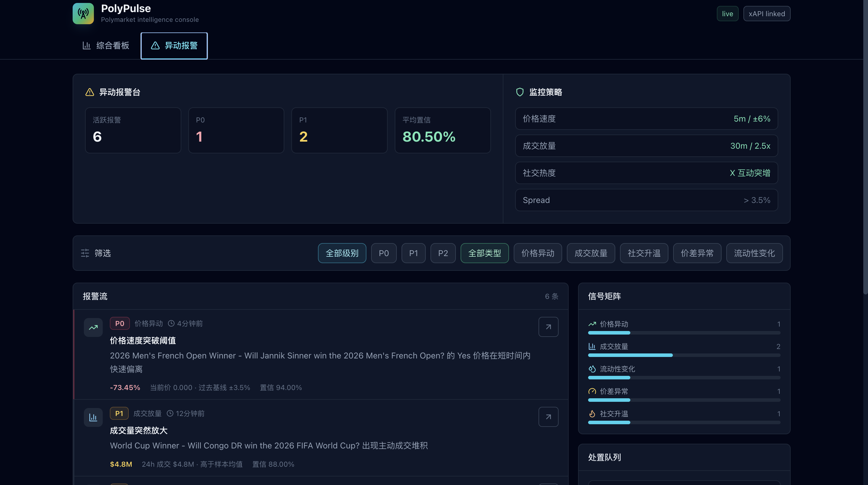The height and width of the screenshot is (485, 868).
Task: Click the -73.45% change value
Action: point(125,388)
